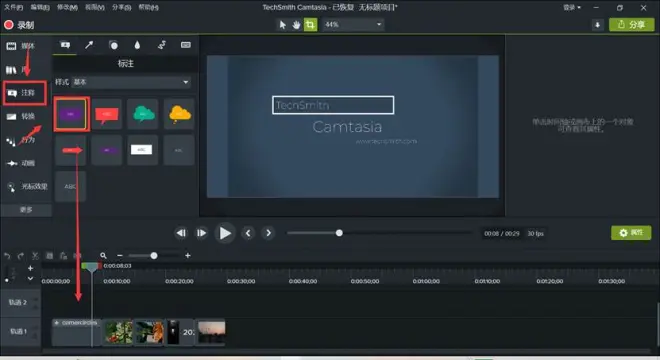Select the green cloud callout
Image resolution: width=660 pixels, height=360 pixels.
pos(143,114)
